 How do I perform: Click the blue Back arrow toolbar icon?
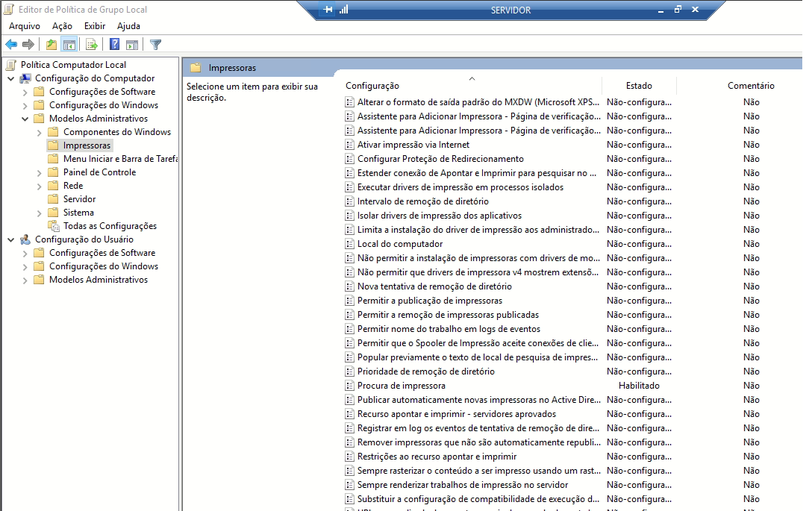[x=11, y=45]
